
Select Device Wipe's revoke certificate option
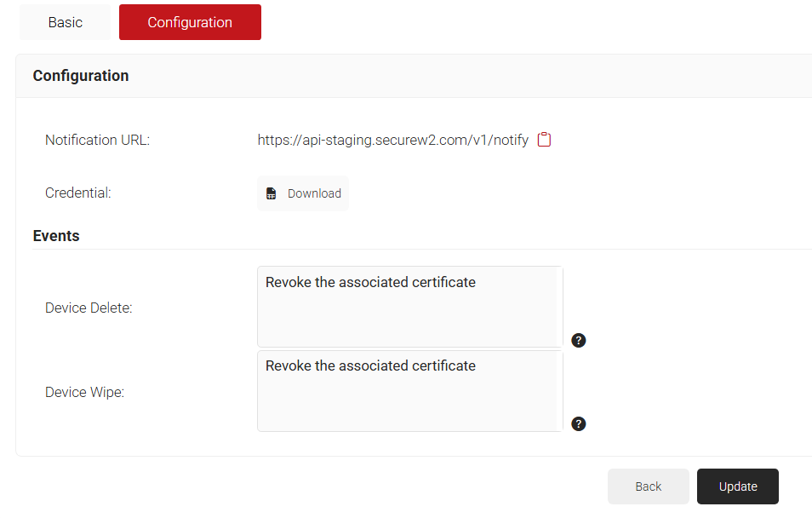point(370,365)
